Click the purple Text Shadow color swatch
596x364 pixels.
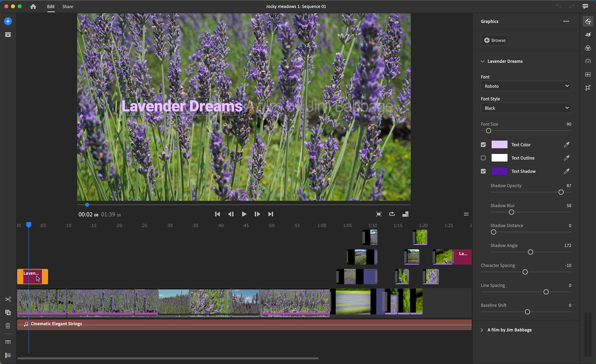pyautogui.click(x=499, y=171)
